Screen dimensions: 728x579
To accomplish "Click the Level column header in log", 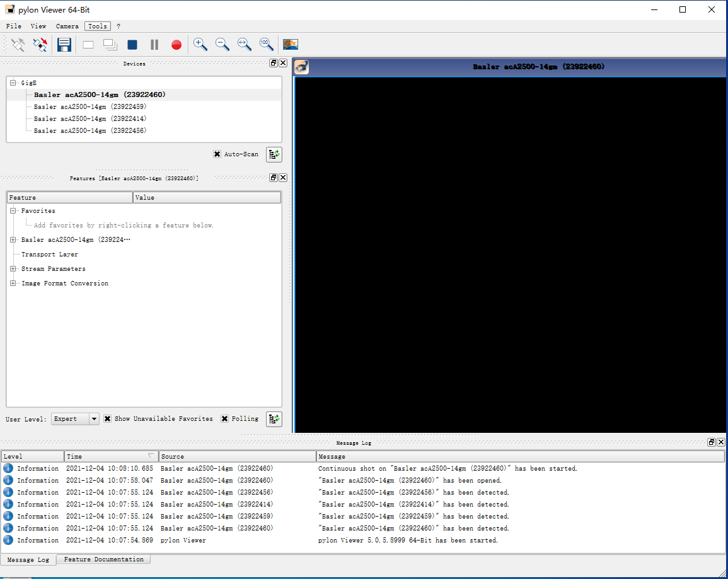I will pyautogui.click(x=33, y=457).
